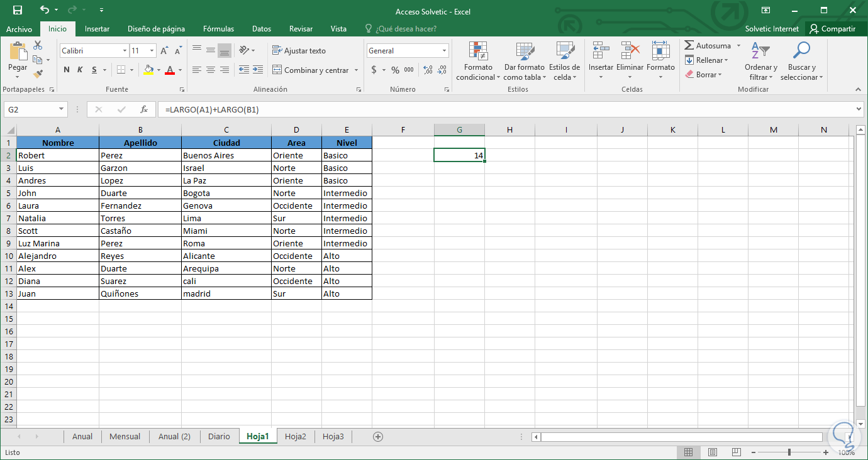
Task: Toggle italic formatting (K)
Action: coord(80,70)
